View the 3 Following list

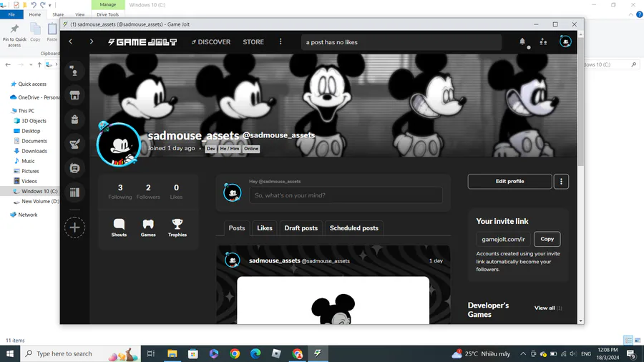[x=120, y=192]
